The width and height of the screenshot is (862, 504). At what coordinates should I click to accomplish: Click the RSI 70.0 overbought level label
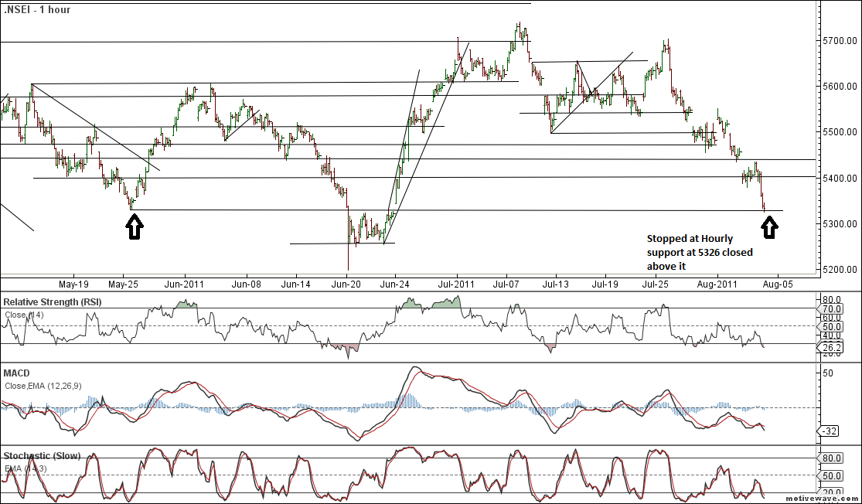coord(832,308)
